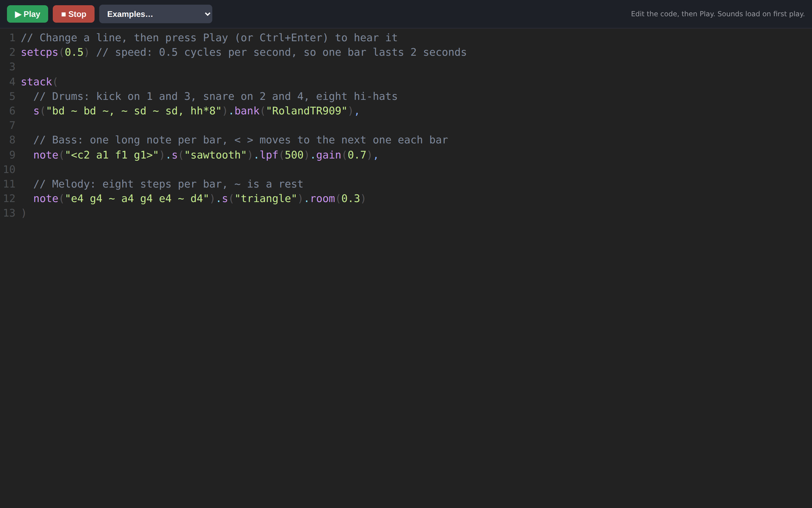This screenshot has height=508, width=812.
Task: Click the green Play button
Action: pyautogui.click(x=27, y=14)
